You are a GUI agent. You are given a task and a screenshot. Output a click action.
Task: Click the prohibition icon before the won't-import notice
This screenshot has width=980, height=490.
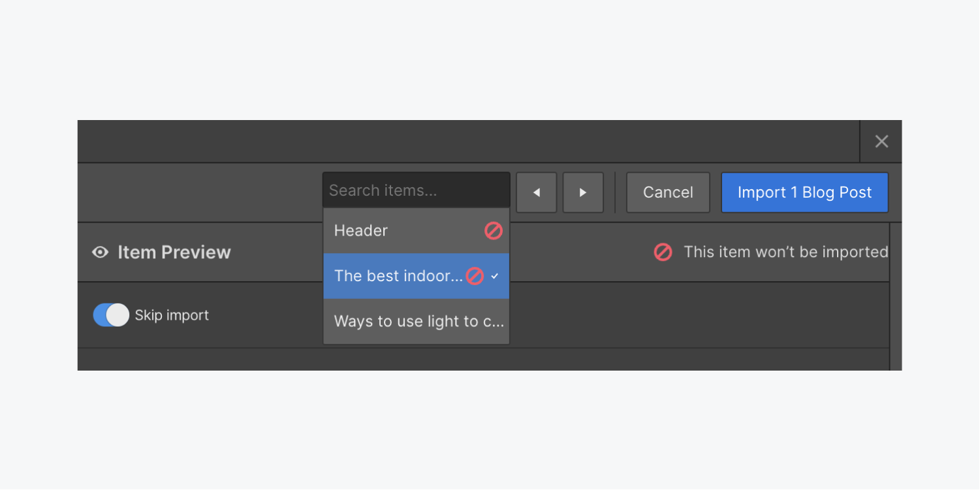663,253
